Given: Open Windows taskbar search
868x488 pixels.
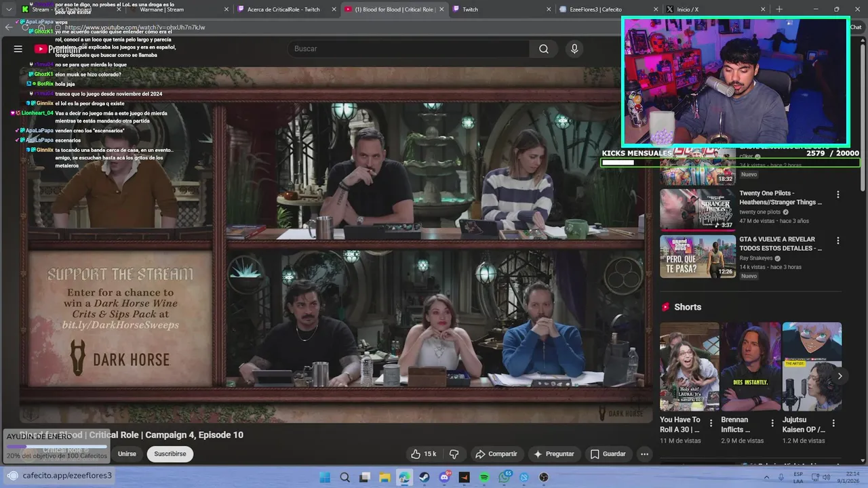Looking at the screenshot, I should point(344,477).
